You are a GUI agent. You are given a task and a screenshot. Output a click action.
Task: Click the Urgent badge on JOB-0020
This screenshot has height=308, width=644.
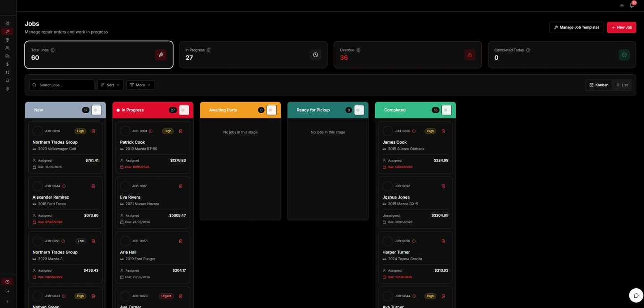point(166,296)
